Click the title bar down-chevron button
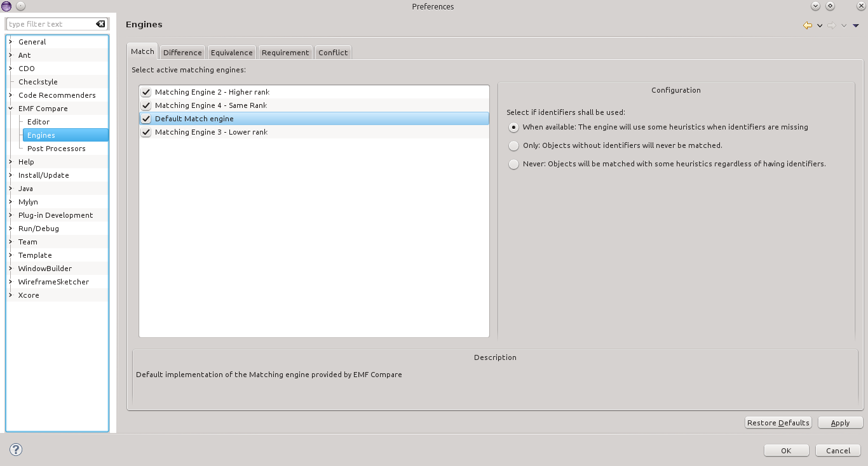Viewport: 868px width, 466px height. [x=815, y=6]
